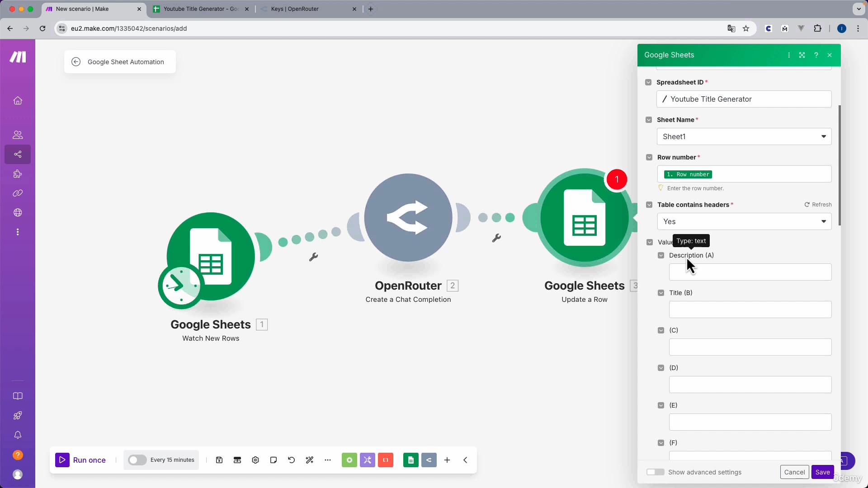Open the Sheet Name dropdown showing Sheet1
Viewport: 868px width, 488px height.
(744, 136)
